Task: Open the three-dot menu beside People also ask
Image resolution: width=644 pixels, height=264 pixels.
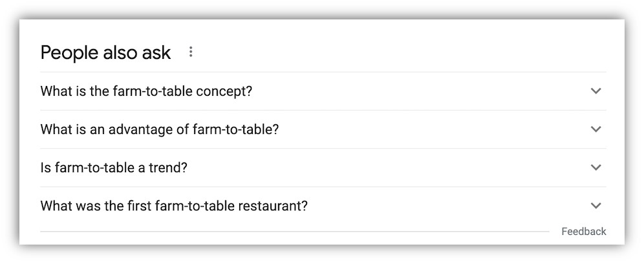Action: (191, 52)
